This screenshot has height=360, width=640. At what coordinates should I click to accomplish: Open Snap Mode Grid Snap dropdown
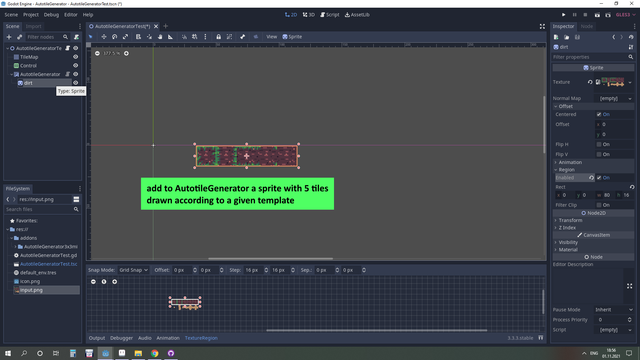click(133, 270)
